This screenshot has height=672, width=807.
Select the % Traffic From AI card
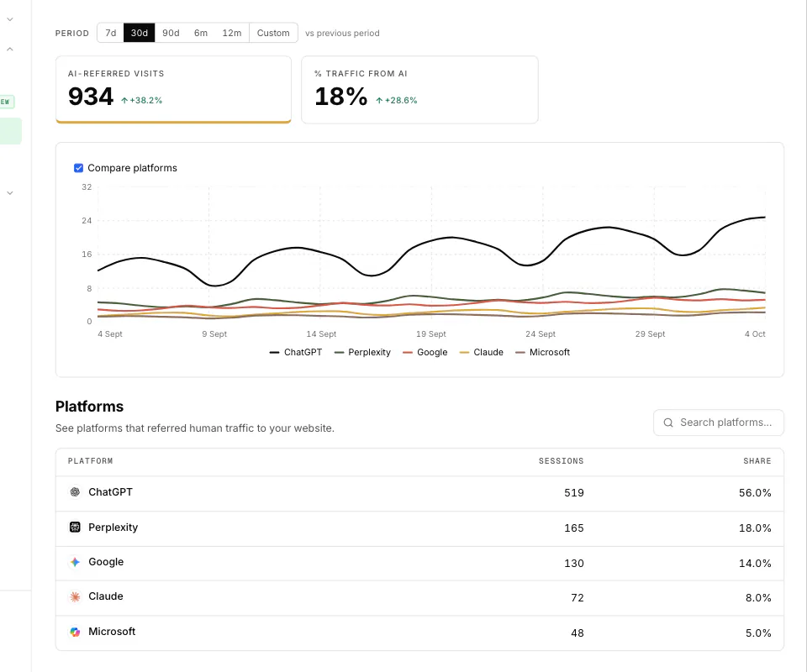[419, 90]
